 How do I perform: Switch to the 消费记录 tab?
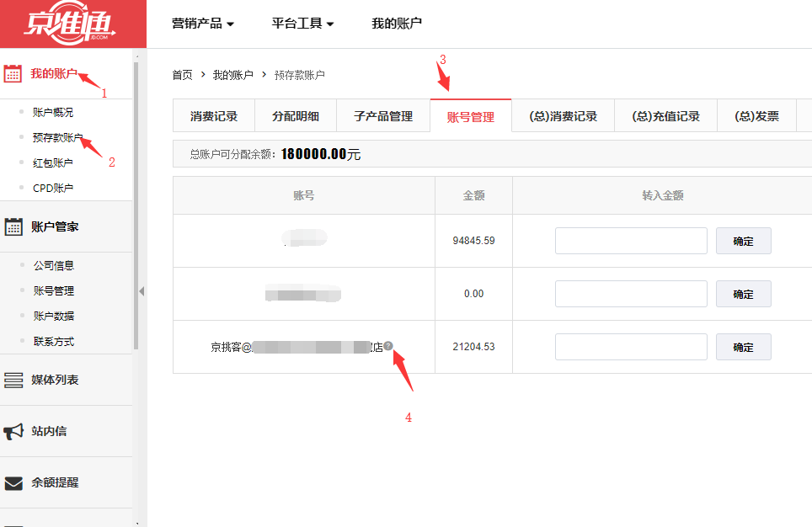pyautogui.click(x=213, y=116)
